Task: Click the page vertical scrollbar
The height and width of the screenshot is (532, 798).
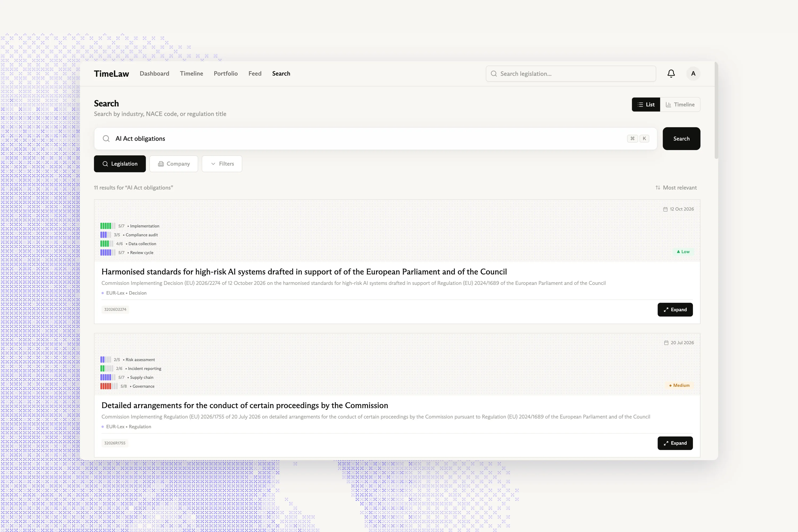Action: pos(716,110)
